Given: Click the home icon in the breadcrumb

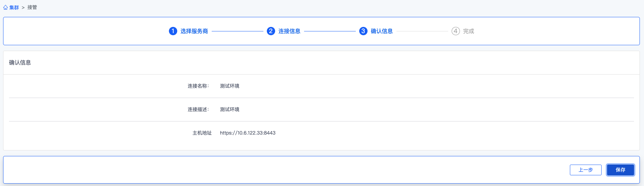Looking at the screenshot, I should pos(6,8).
